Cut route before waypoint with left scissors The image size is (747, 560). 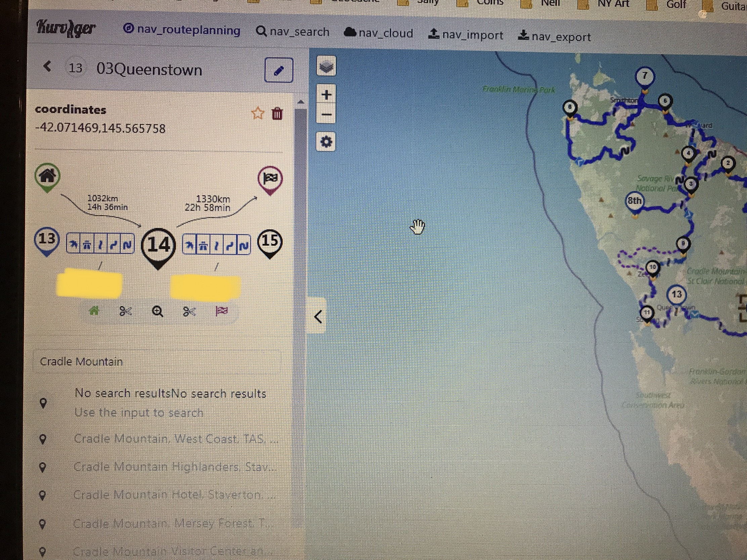point(125,311)
